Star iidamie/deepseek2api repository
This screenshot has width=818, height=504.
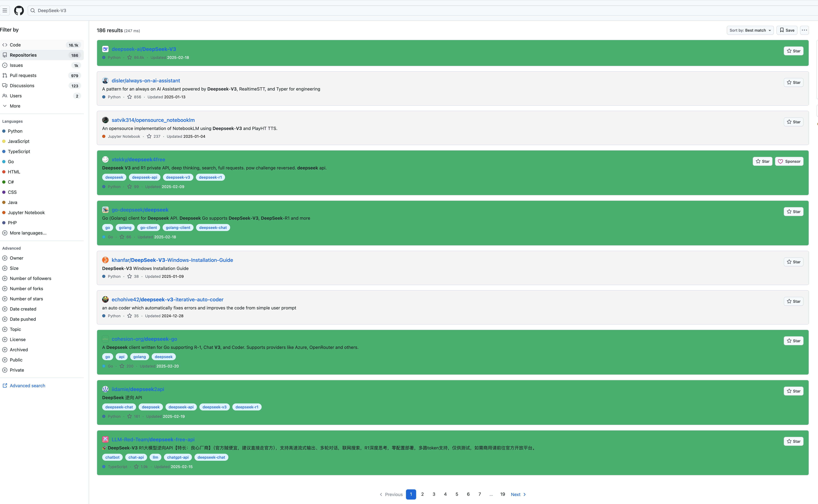(x=793, y=391)
